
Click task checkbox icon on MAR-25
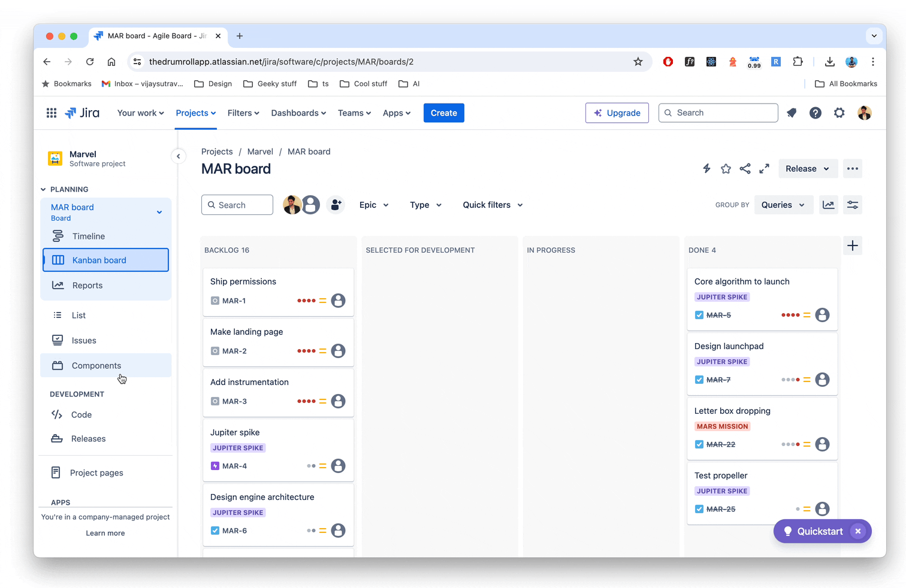[x=699, y=509]
